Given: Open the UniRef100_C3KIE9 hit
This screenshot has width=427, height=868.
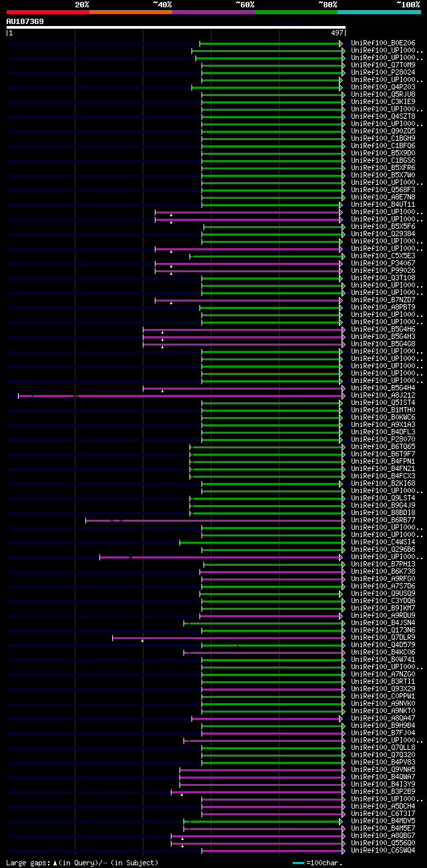Looking at the screenshot, I should point(384,102).
